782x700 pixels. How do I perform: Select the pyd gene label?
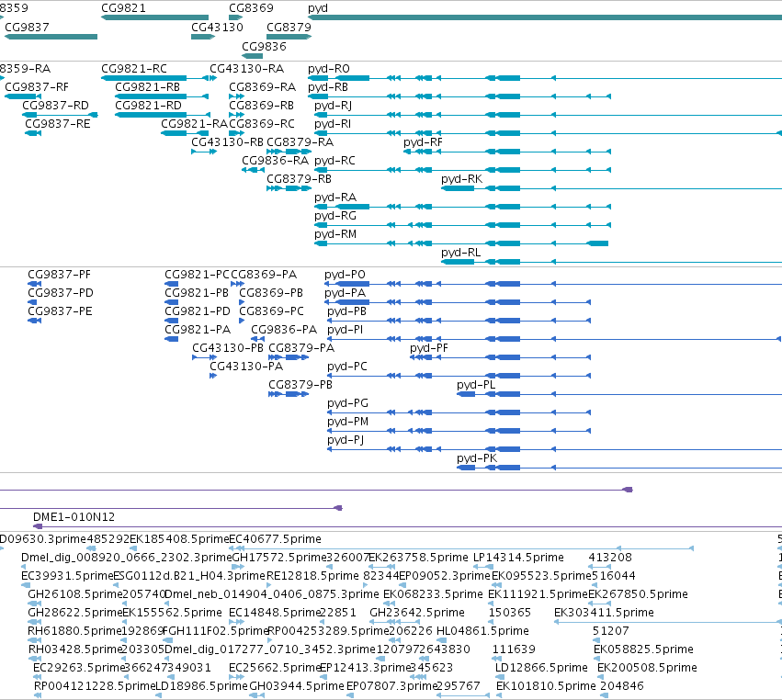(318, 8)
